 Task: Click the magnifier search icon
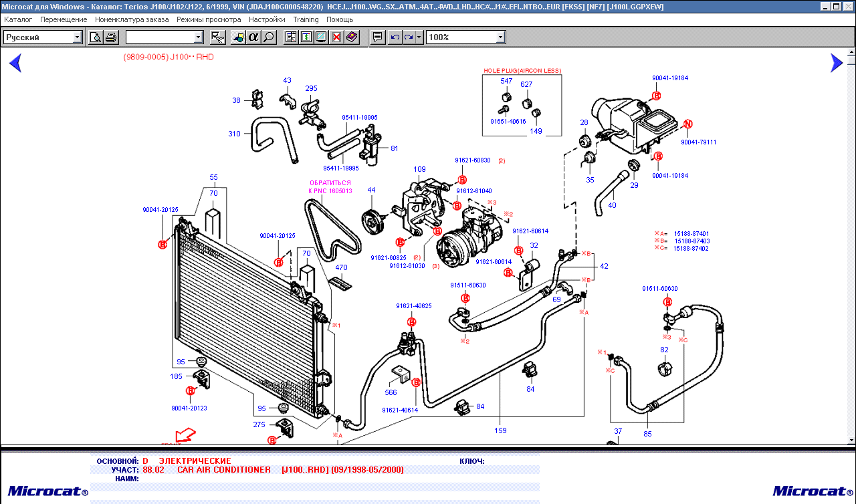tap(268, 37)
